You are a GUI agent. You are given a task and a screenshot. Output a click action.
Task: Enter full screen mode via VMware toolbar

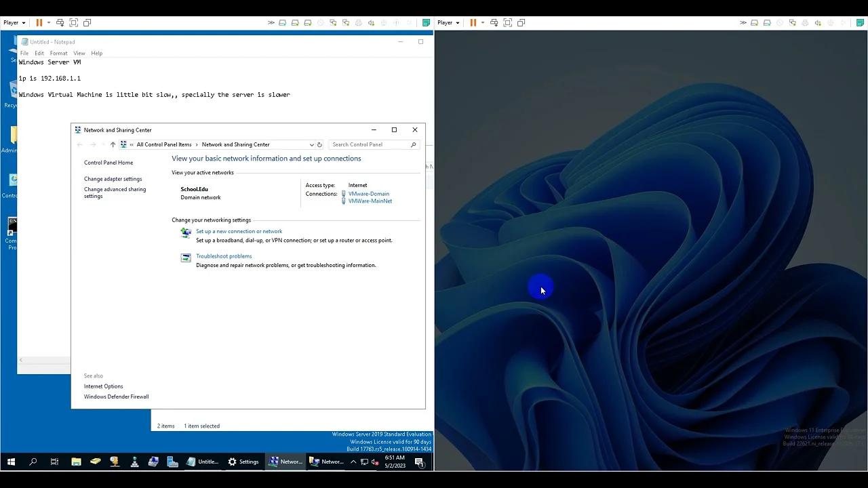click(x=73, y=22)
